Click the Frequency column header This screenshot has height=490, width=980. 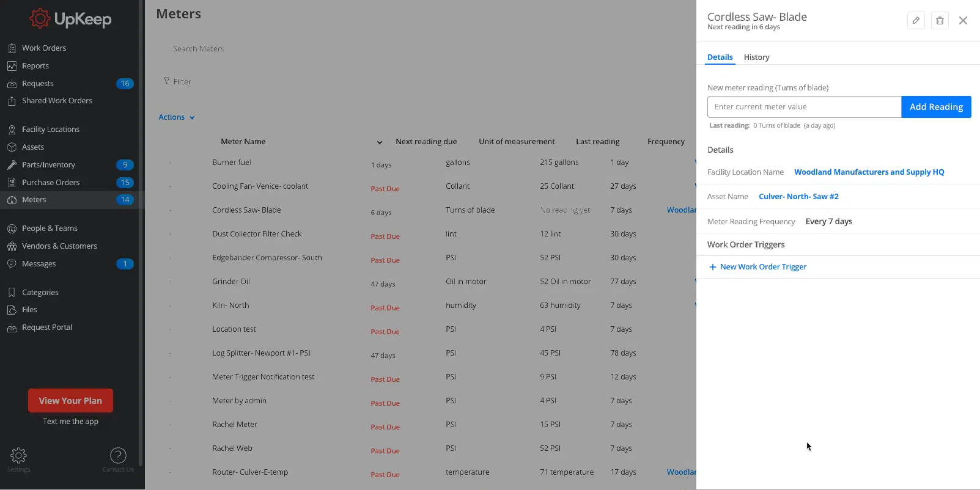coord(666,142)
